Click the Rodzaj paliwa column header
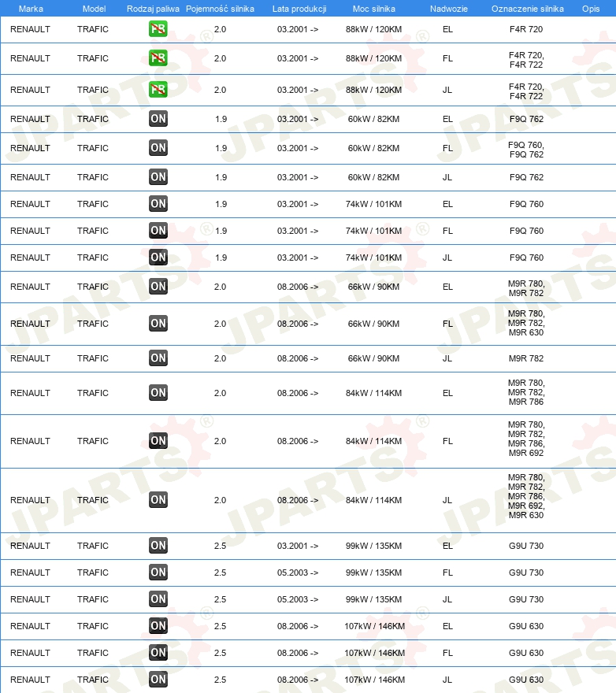 [x=153, y=9]
